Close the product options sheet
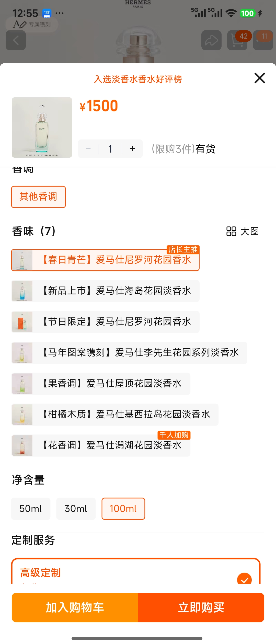 point(260,78)
